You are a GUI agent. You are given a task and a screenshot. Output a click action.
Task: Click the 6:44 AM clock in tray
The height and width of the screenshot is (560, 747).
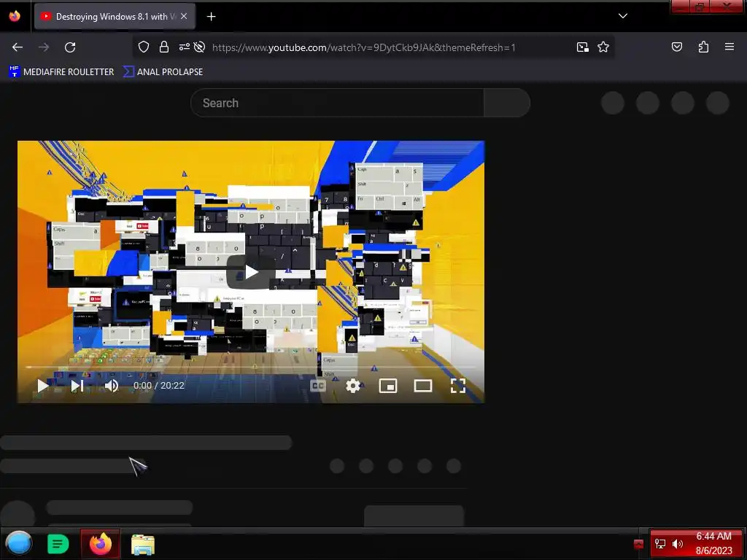pyautogui.click(x=713, y=536)
